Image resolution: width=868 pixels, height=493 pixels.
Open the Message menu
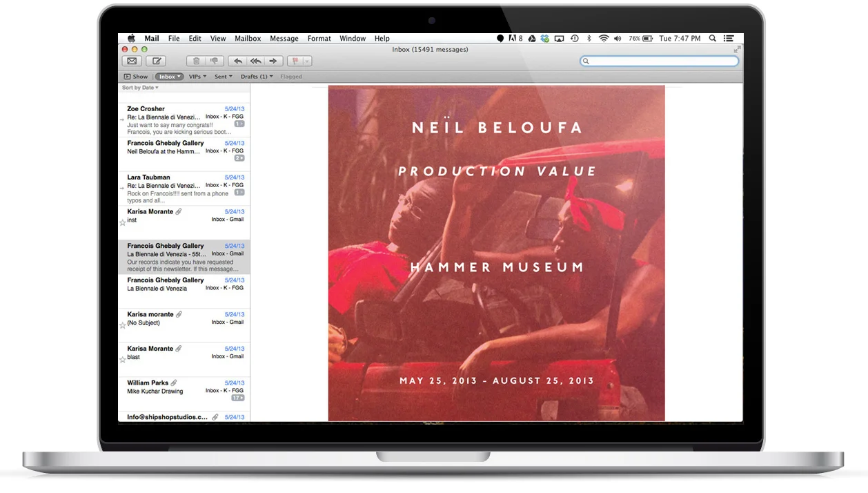pos(284,39)
